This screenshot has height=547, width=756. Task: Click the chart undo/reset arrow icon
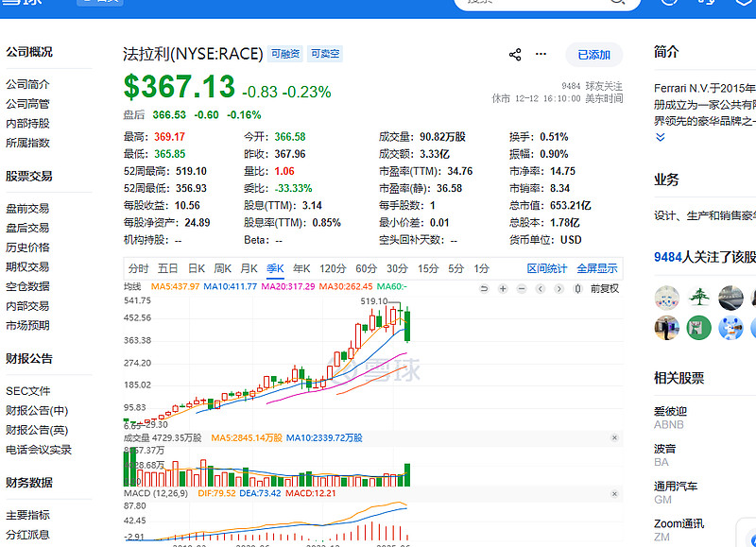(x=485, y=288)
